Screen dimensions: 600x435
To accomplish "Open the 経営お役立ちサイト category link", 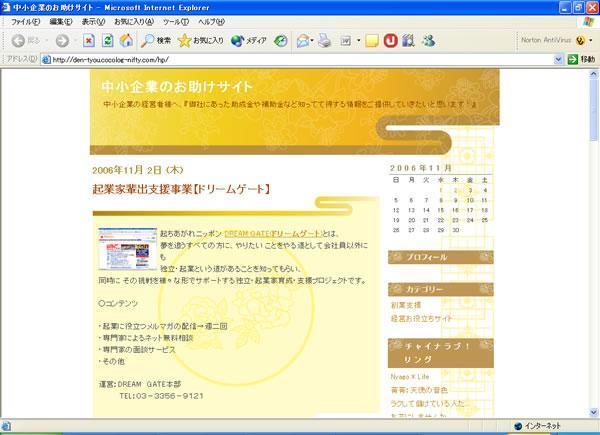I will 421,318.
